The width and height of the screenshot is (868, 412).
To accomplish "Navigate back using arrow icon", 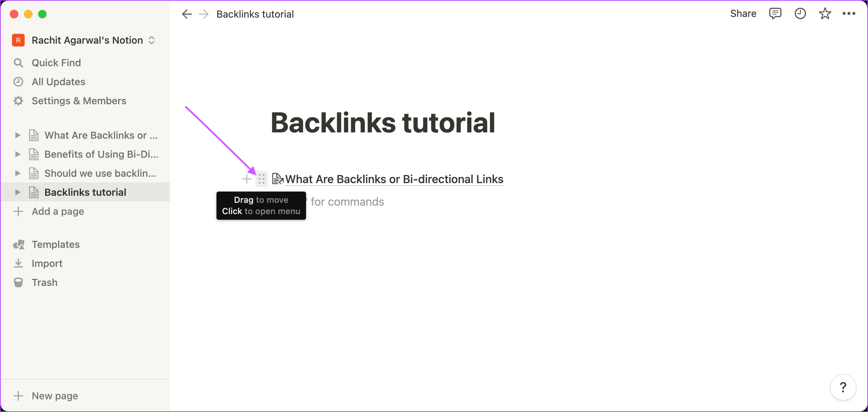I will (188, 14).
